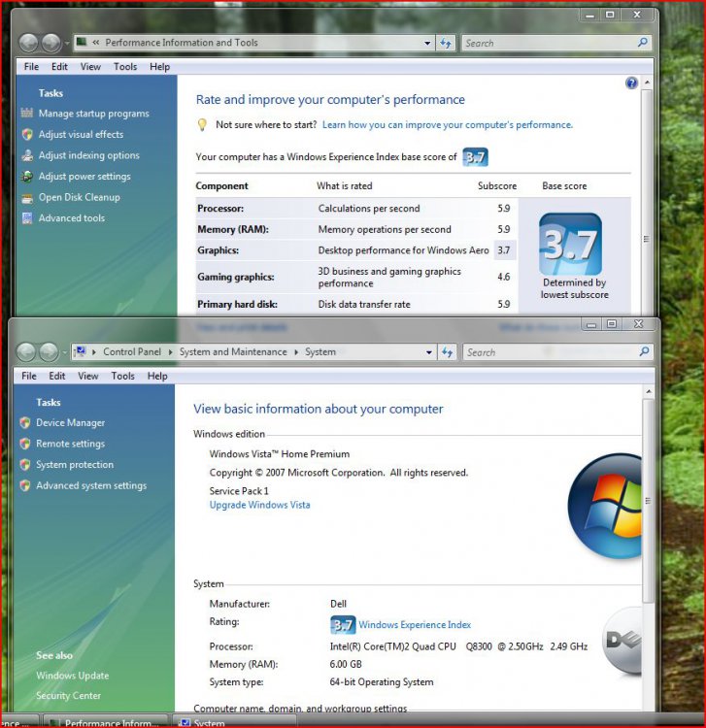Click the Adjust power settings icon
Image resolution: width=706 pixels, height=728 pixels.
click(27, 177)
